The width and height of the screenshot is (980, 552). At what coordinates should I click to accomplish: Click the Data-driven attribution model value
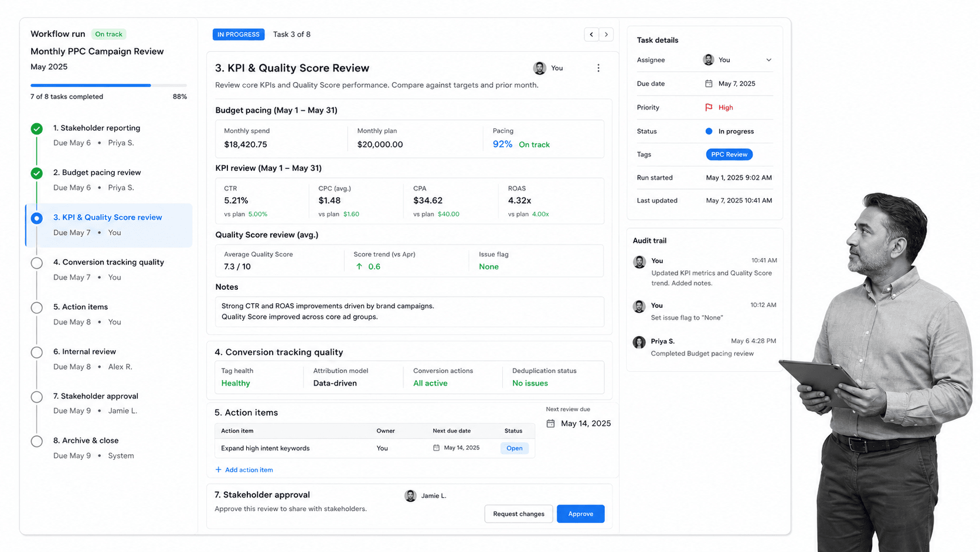[x=335, y=384]
